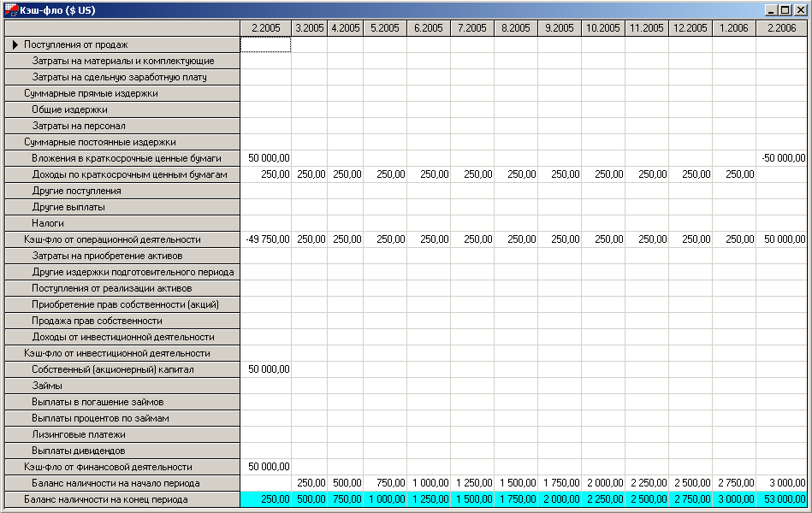Image resolution: width=812 pixels, height=513 pixels.
Task: Select the 250,00 securities income for 1.2006
Action: 734,175
